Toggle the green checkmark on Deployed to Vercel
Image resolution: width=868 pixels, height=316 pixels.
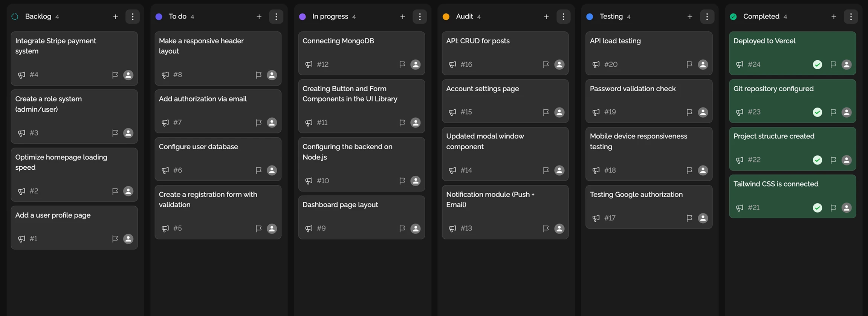point(817,64)
